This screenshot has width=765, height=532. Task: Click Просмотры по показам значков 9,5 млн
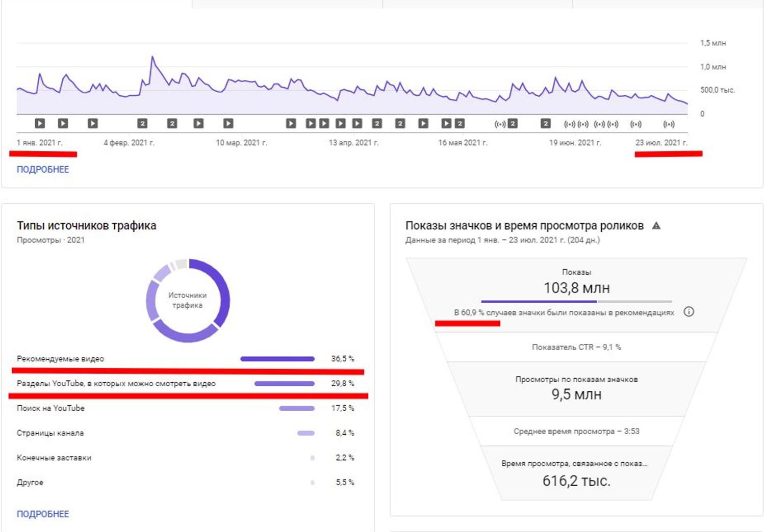pos(576,389)
